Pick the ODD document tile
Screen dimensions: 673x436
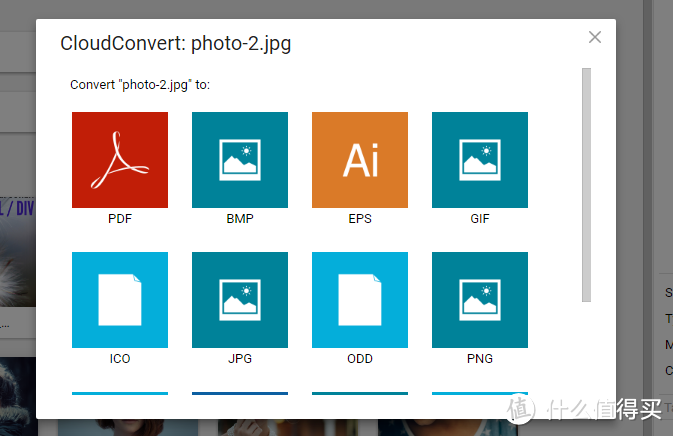(x=360, y=300)
